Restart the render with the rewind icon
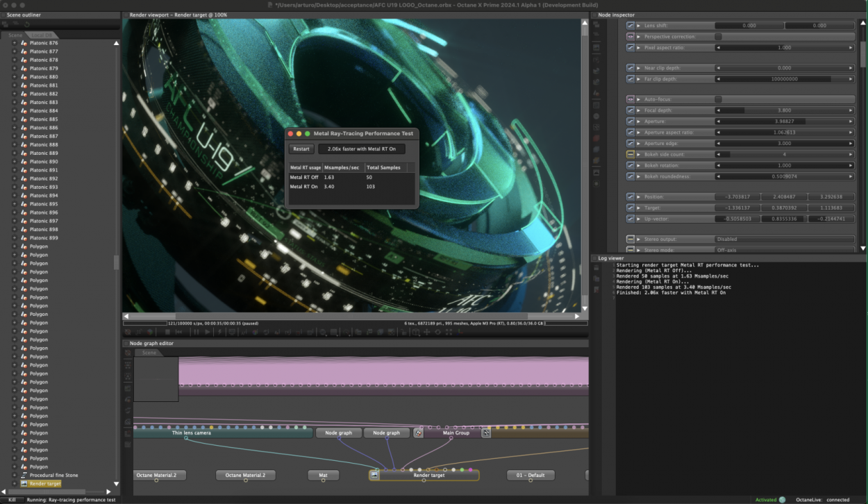This screenshot has height=504, width=868. pyautogui.click(x=181, y=332)
